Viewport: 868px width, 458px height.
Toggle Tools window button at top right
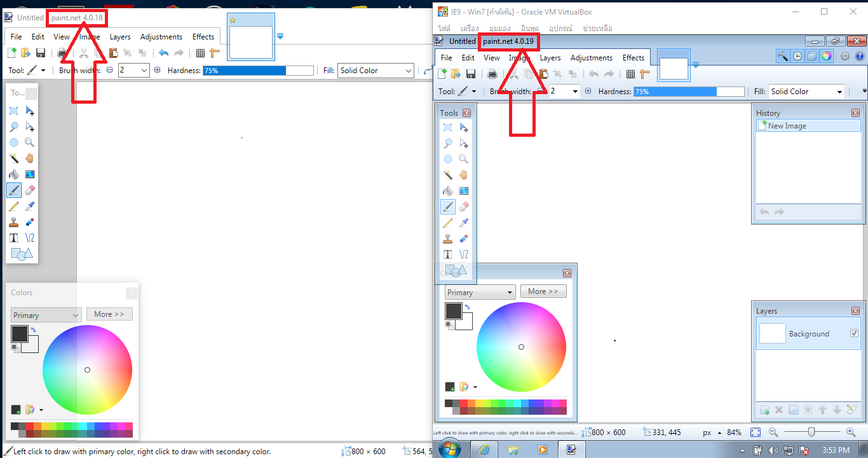pos(783,56)
